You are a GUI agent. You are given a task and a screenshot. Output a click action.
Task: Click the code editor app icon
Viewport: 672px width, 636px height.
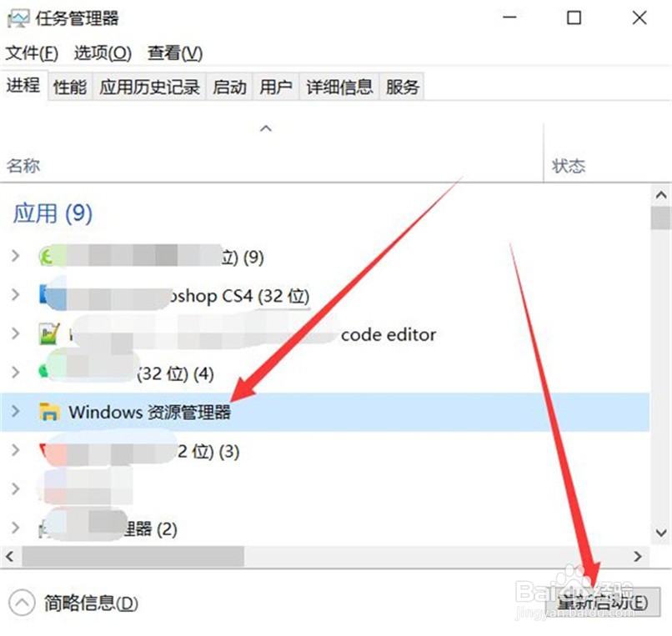(x=49, y=334)
